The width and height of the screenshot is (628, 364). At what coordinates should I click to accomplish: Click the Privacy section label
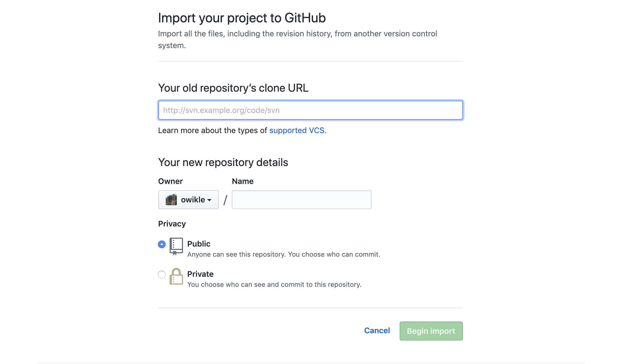(172, 223)
